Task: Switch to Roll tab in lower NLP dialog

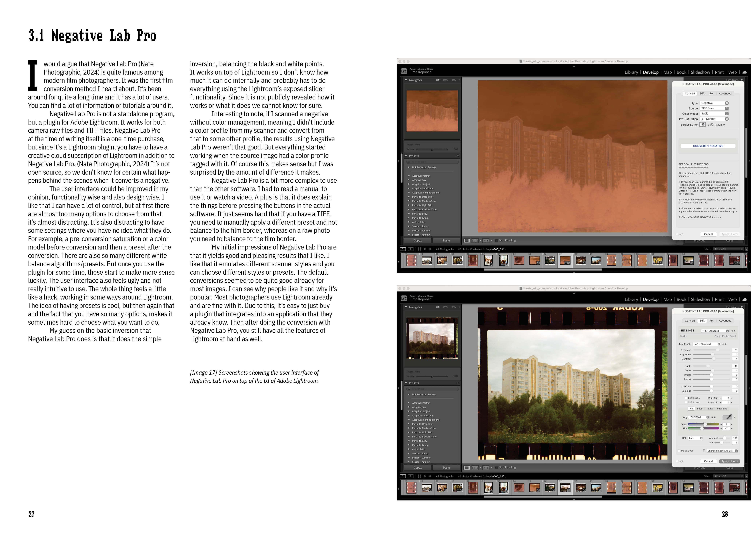Action: [712, 321]
